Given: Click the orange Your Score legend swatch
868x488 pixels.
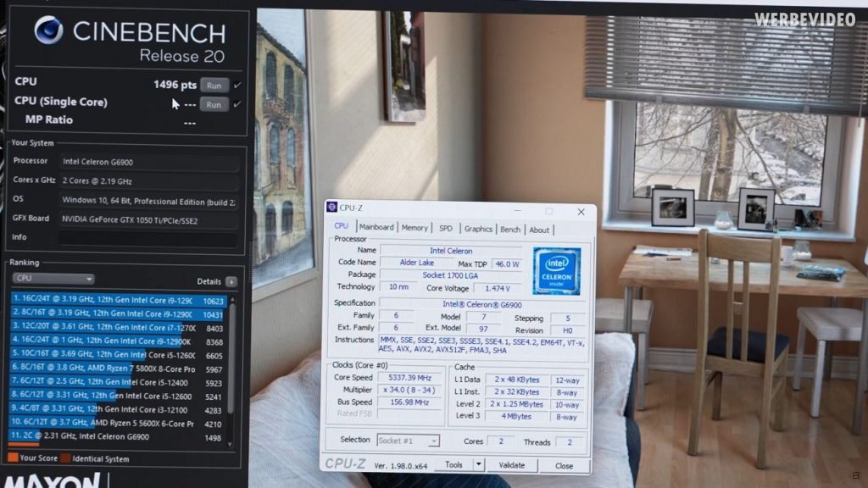Looking at the screenshot, I should pos(13,458).
